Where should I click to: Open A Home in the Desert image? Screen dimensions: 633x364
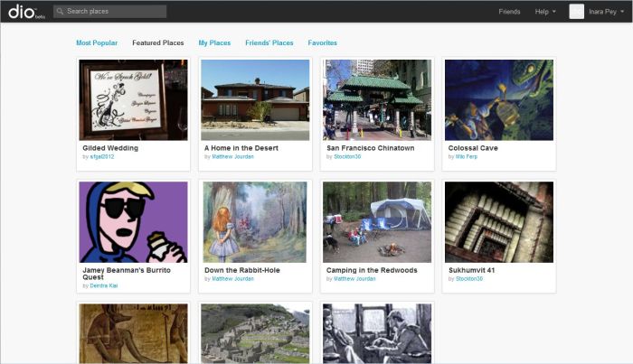click(255, 99)
